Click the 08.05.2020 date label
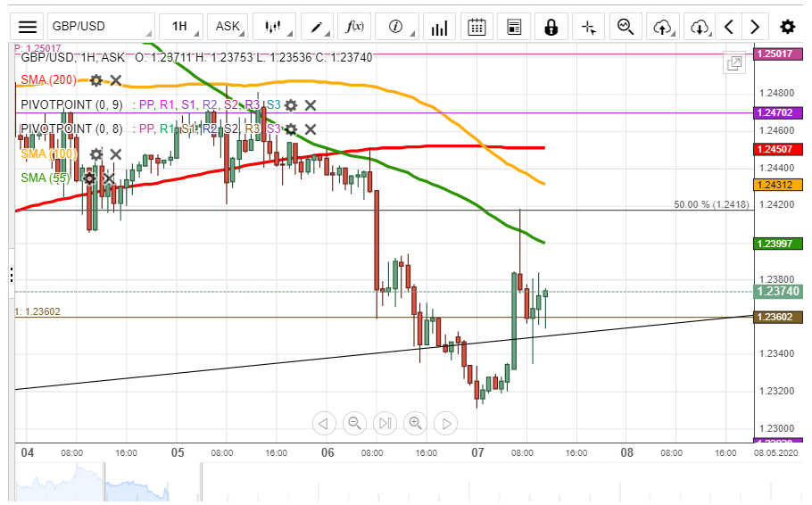The image size is (812, 505). [x=775, y=453]
